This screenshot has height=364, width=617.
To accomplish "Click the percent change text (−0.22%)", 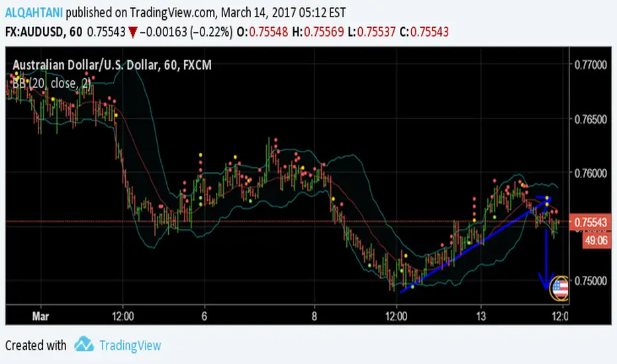I will point(211,32).
